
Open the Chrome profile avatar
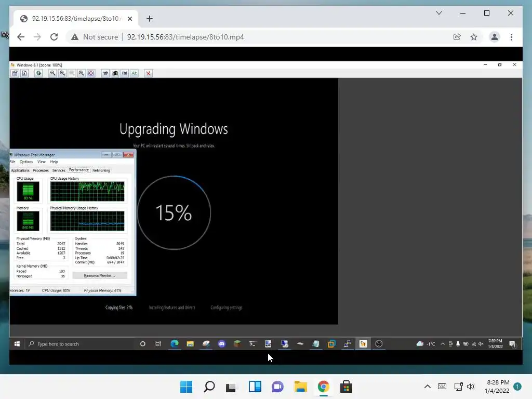[x=495, y=37]
